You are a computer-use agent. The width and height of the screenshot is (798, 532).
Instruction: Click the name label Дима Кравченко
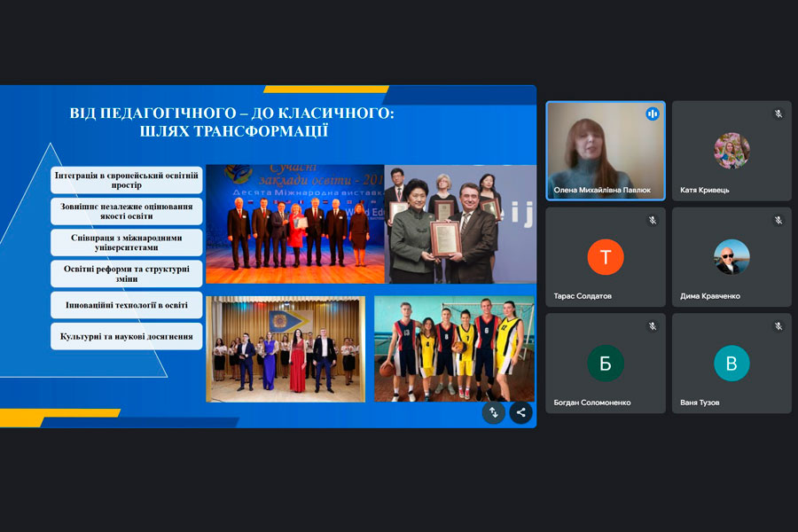[710, 296]
